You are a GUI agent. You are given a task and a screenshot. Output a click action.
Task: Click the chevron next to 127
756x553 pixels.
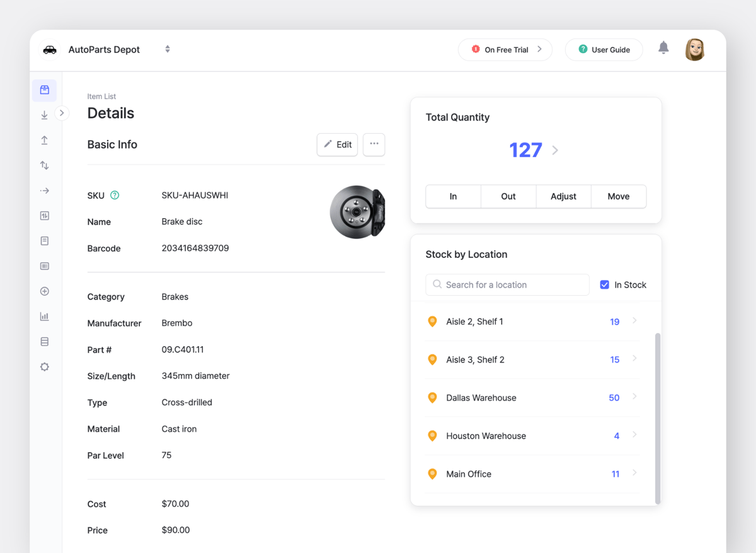555,150
